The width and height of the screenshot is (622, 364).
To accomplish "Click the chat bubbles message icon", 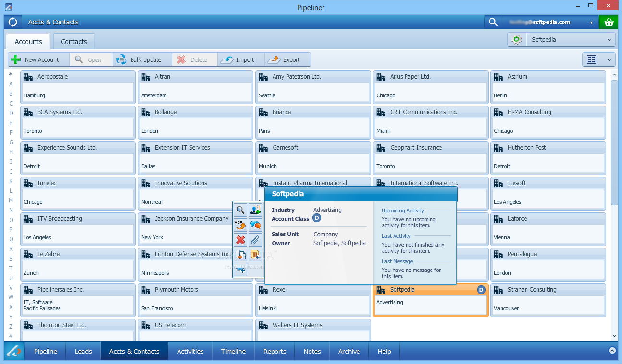I will click(255, 224).
